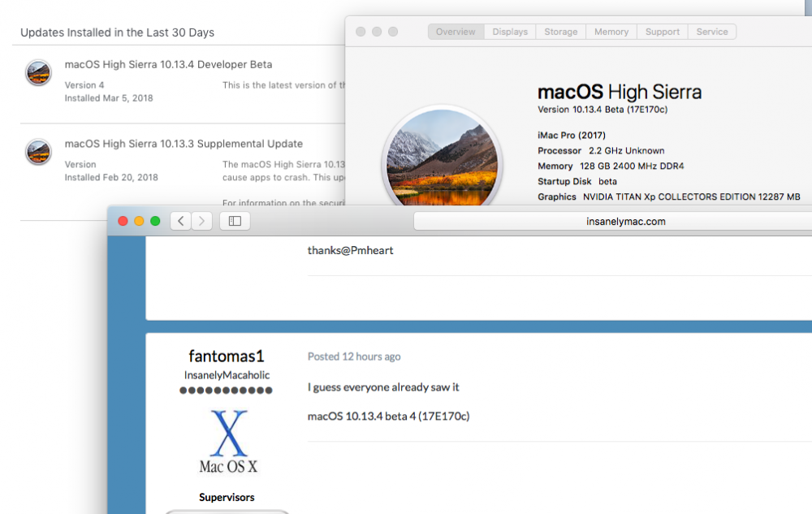812x514 pixels.
Task: Click the 10.13.3 Supplemental Update icon
Action: tap(38, 152)
